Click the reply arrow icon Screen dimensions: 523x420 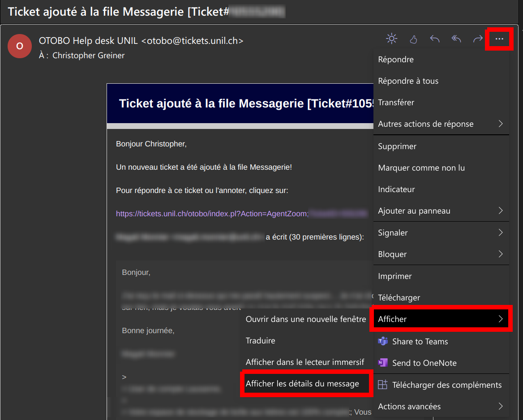(434, 39)
